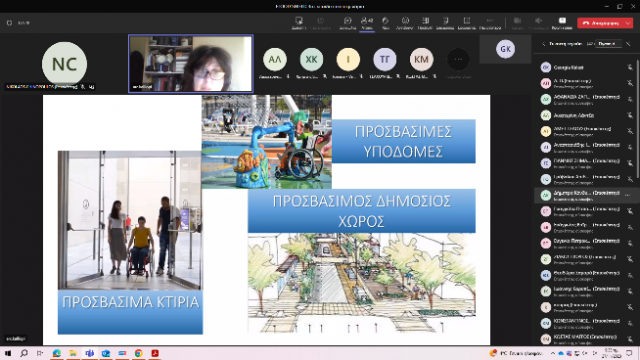Click the participants search field
This screenshot has height=360, width=640.
pos(608,44)
